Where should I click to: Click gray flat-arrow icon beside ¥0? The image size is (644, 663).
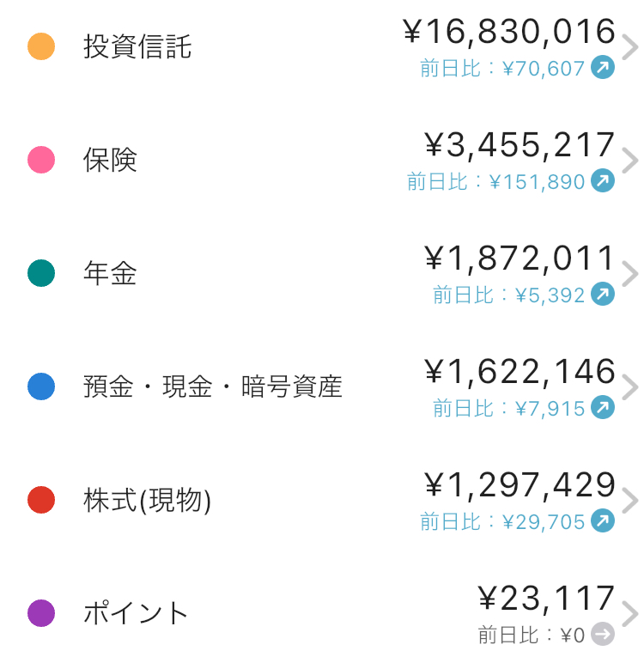click(x=603, y=634)
